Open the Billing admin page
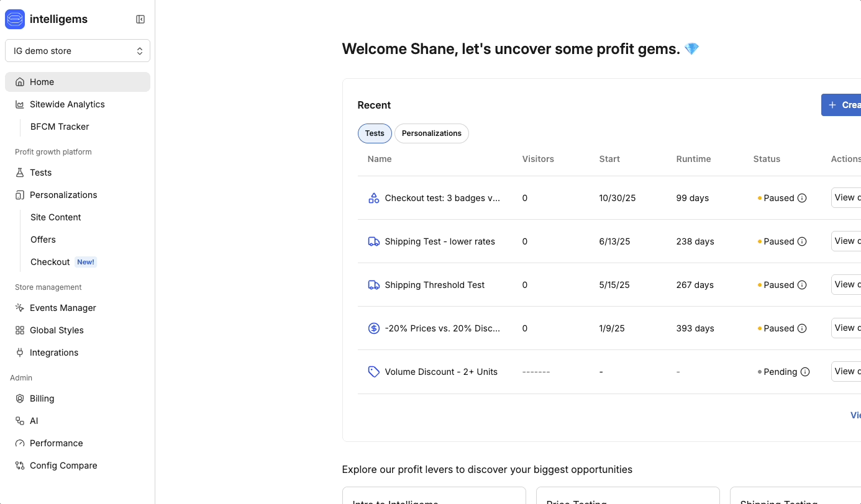This screenshot has height=504, width=861. tap(42, 398)
